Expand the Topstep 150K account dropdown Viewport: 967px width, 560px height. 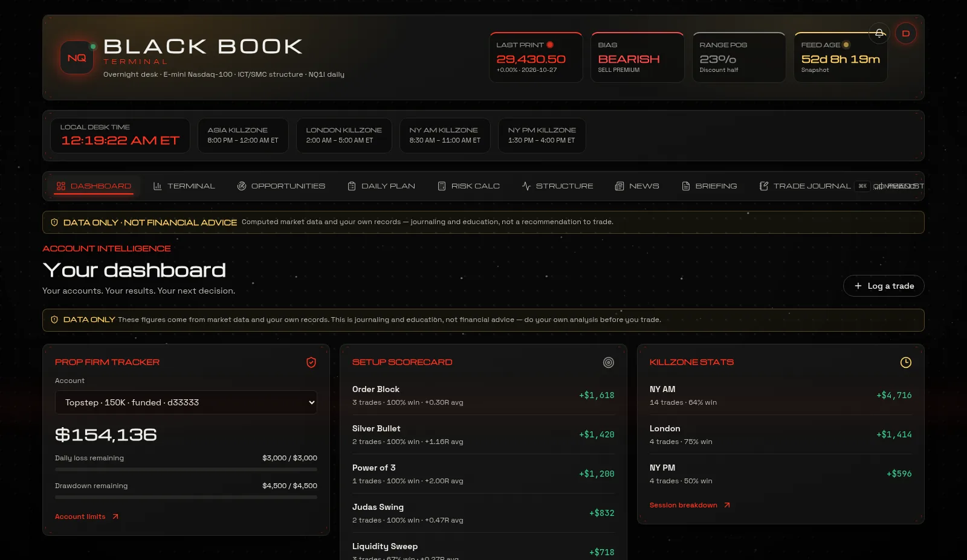coord(186,402)
